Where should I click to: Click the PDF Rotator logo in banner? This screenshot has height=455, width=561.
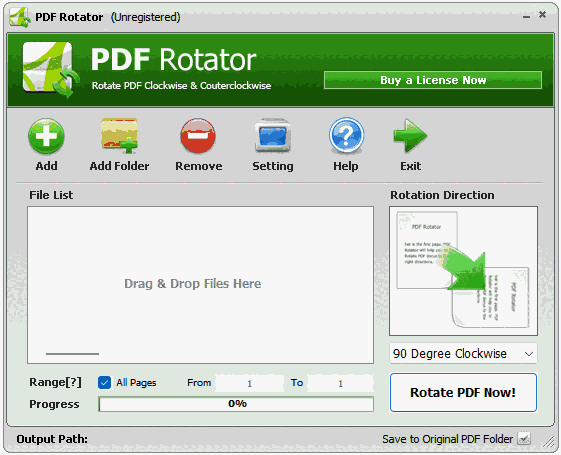[x=51, y=70]
